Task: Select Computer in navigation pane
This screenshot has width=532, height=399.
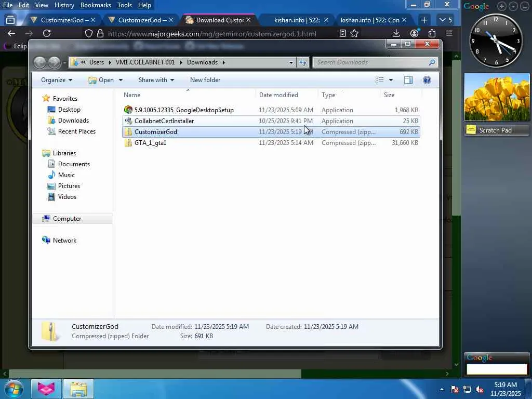Action: (x=67, y=219)
